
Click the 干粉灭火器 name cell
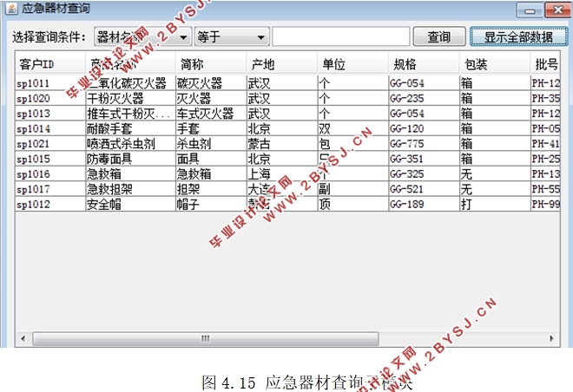(131, 98)
